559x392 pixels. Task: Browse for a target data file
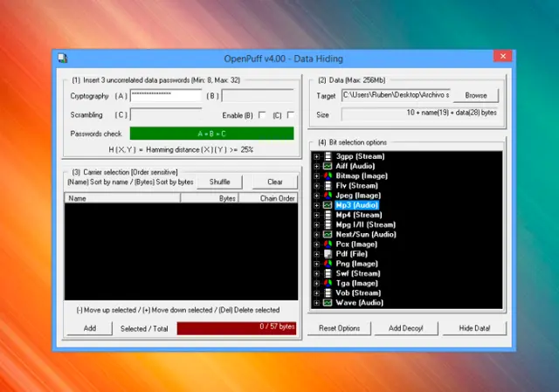476,94
